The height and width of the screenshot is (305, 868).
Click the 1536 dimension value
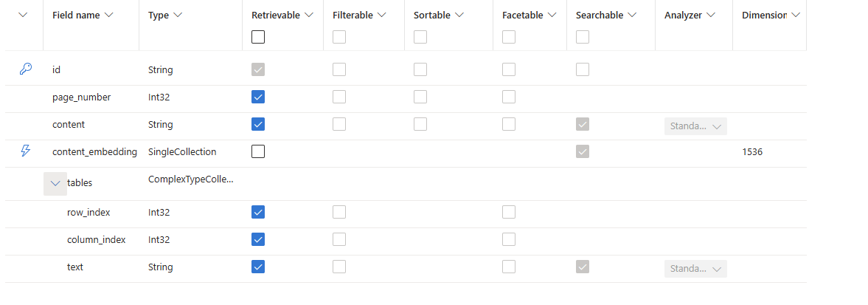(x=752, y=151)
